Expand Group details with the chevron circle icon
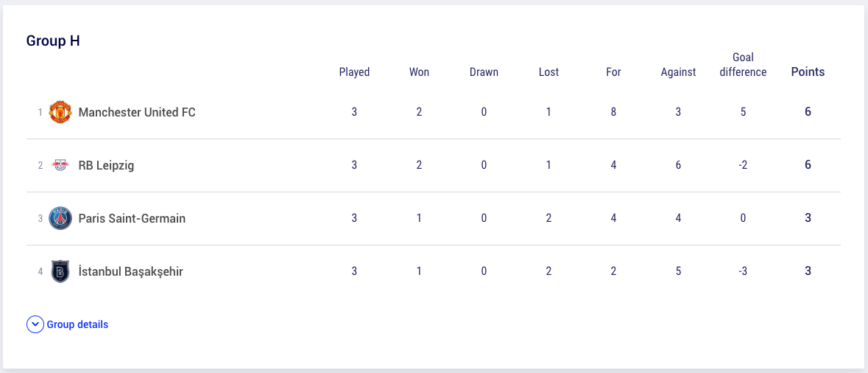The image size is (868, 373). 35,324
